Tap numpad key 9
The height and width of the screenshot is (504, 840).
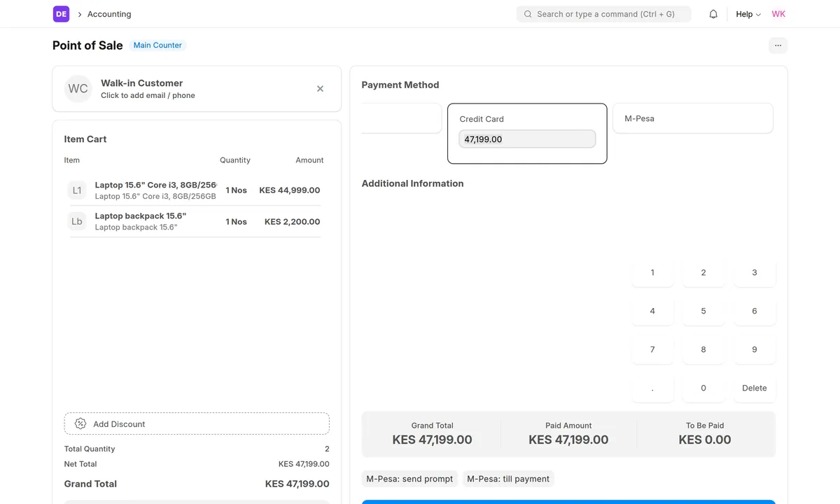click(x=755, y=350)
